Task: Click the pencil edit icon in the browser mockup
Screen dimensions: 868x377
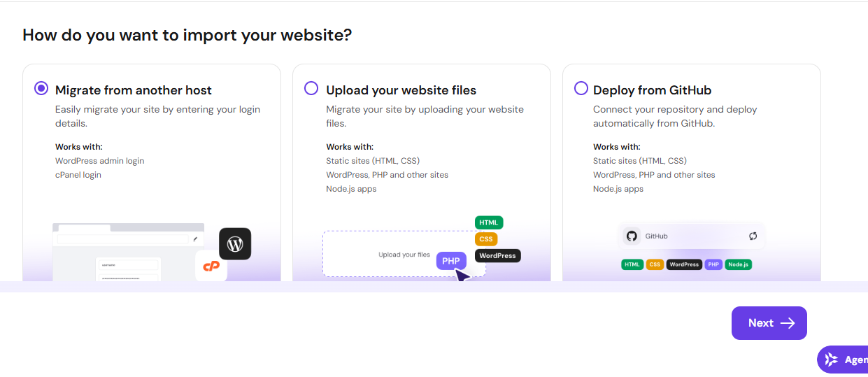Action: pos(195,239)
